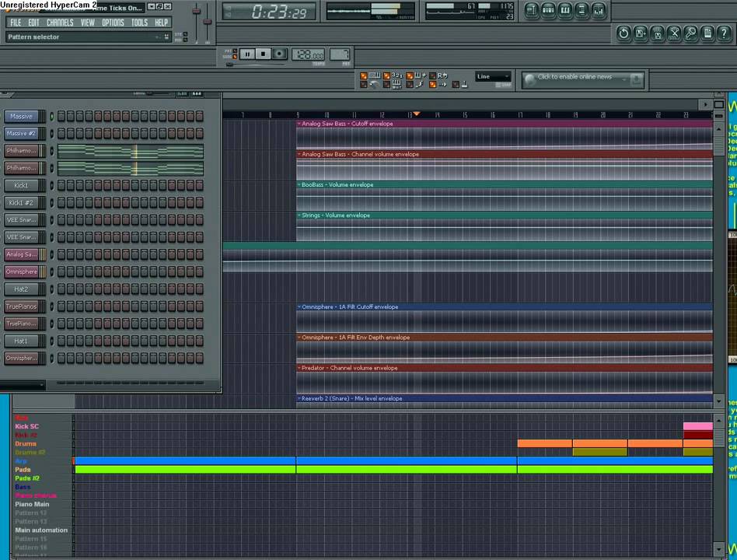Click the save project disk icon
737x560 pixels.
coord(658,33)
